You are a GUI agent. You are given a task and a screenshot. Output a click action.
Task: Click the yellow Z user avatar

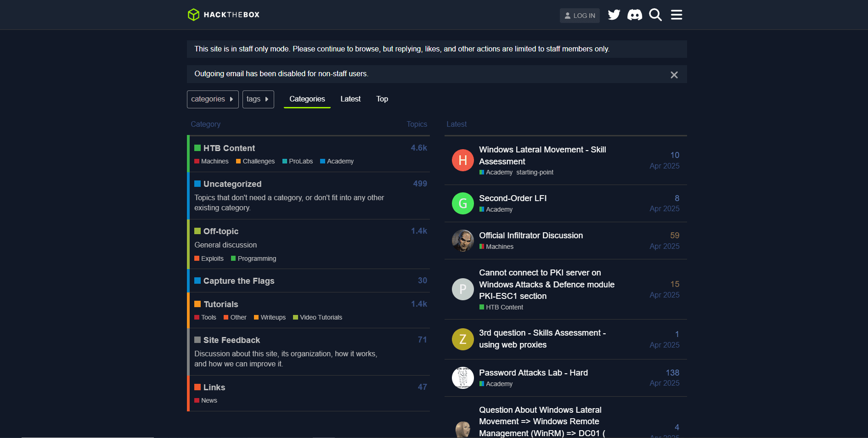[x=462, y=339]
